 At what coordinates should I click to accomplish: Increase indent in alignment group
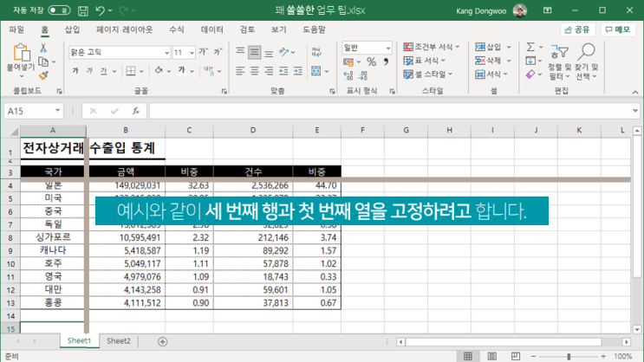pyautogui.click(x=298, y=71)
